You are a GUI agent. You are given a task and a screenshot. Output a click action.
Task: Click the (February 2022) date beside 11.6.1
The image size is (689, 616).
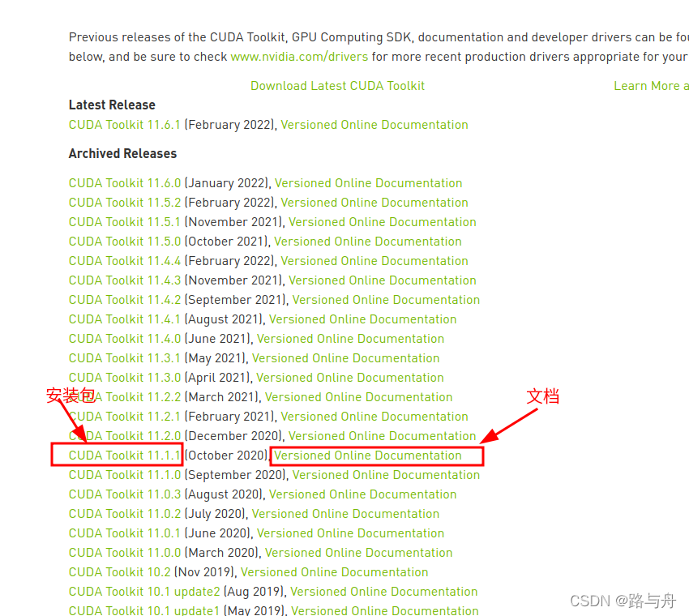tap(231, 125)
